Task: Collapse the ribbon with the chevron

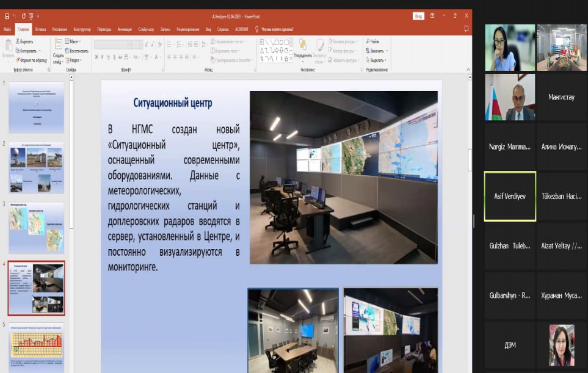Action: (x=468, y=70)
